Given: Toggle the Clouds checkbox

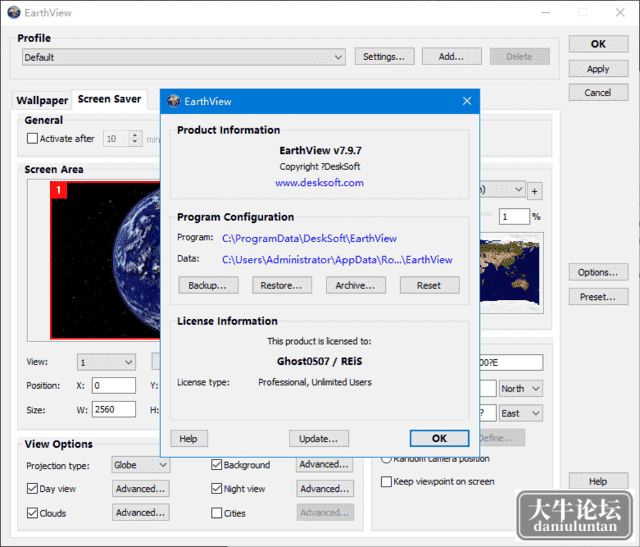Looking at the screenshot, I should [x=32, y=513].
